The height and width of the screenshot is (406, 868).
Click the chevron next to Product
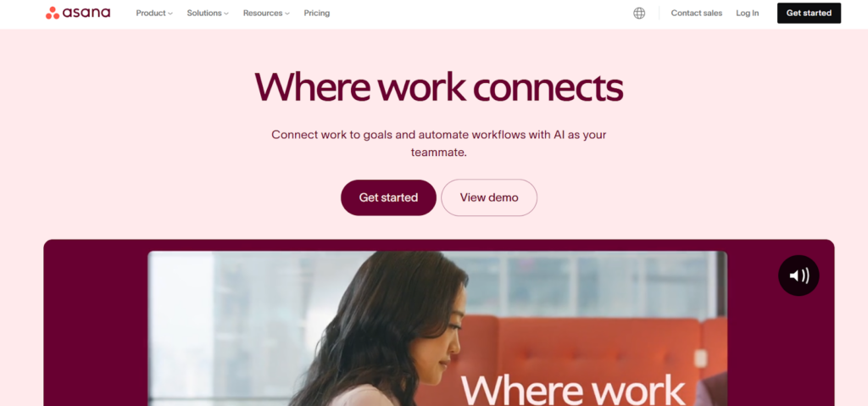[170, 14]
